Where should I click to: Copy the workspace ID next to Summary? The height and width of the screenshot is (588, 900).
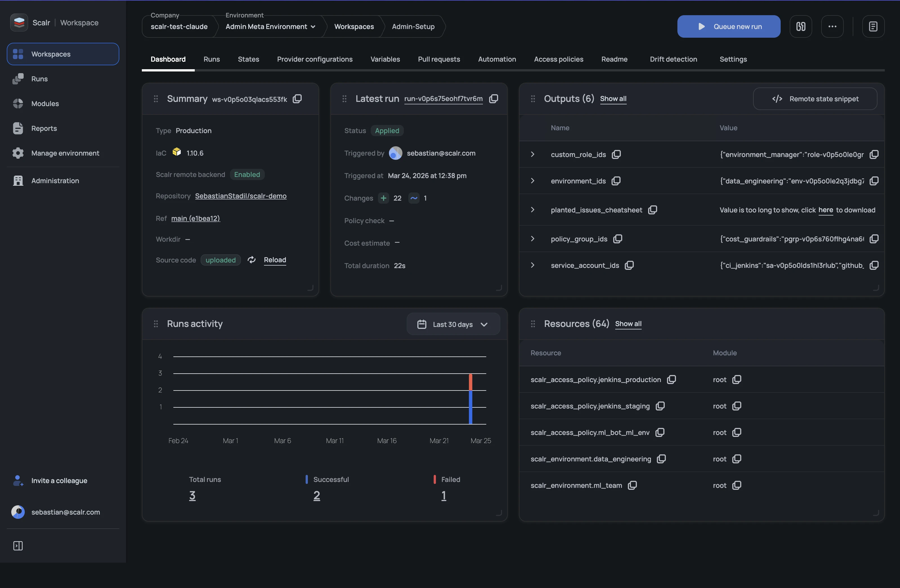point(297,99)
